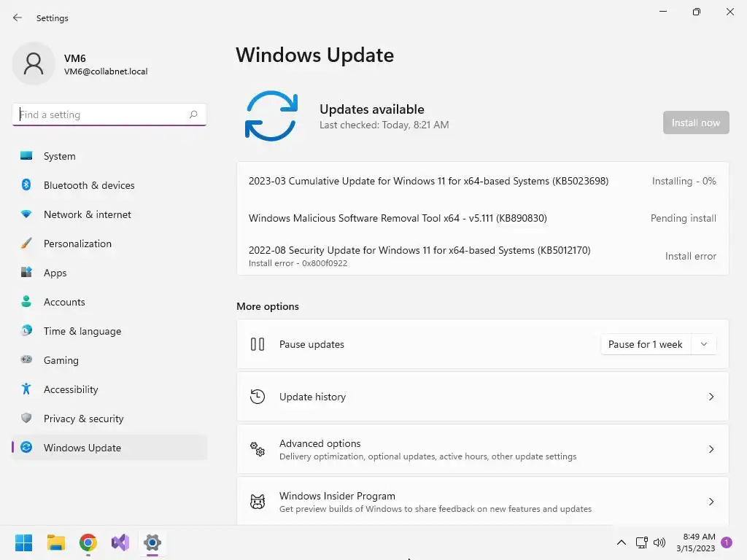Image resolution: width=747 pixels, height=560 pixels.
Task: Click the Windows Insider Program label
Action: [x=337, y=496]
